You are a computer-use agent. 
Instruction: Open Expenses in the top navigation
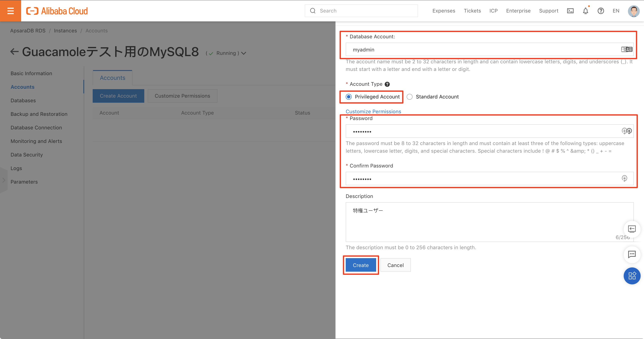444,11
